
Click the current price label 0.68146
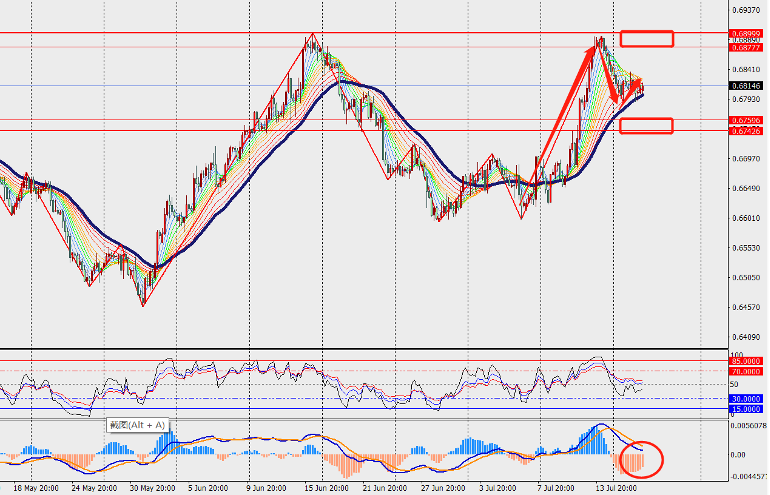point(746,85)
